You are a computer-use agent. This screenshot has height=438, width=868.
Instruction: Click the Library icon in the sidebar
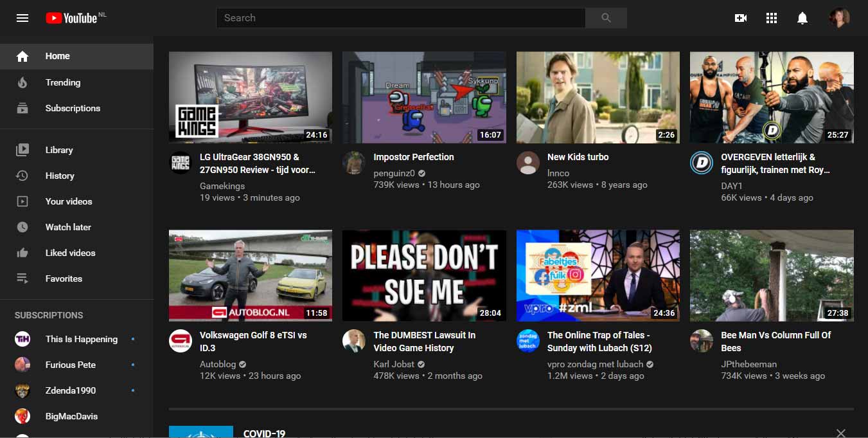tap(22, 150)
